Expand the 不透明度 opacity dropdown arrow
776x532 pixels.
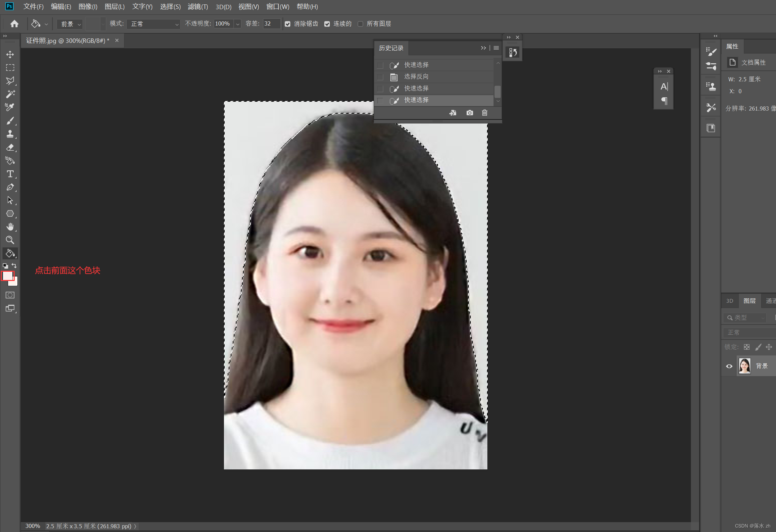pos(238,24)
